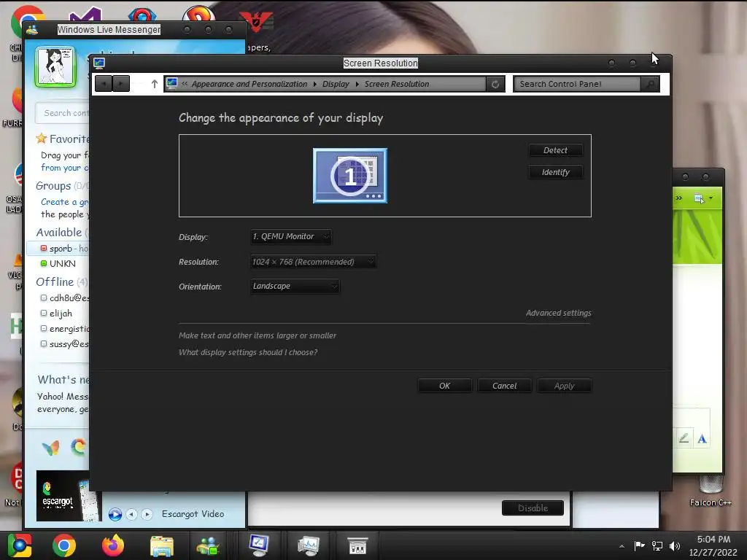747x560 pixels.
Task: Click the Search Control Panel field
Action: click(577, 85)
